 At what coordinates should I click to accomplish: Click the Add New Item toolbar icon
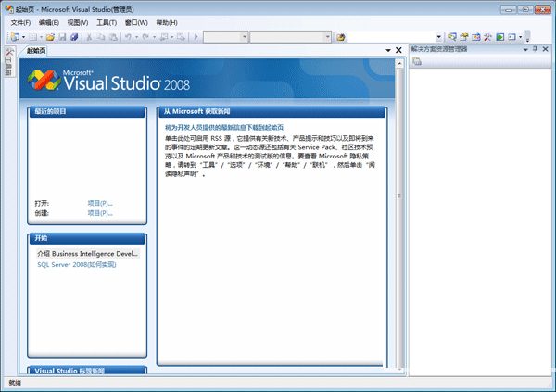pos(33,36)
